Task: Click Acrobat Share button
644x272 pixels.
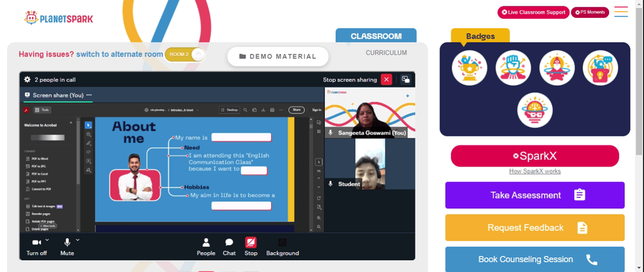Action: click(296, 110)
